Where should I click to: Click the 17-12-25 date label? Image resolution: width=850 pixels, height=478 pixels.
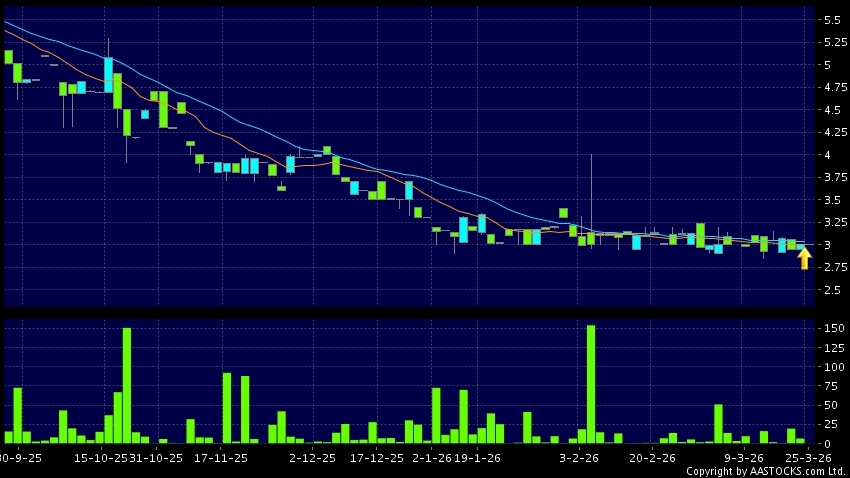tap(377, 457)
